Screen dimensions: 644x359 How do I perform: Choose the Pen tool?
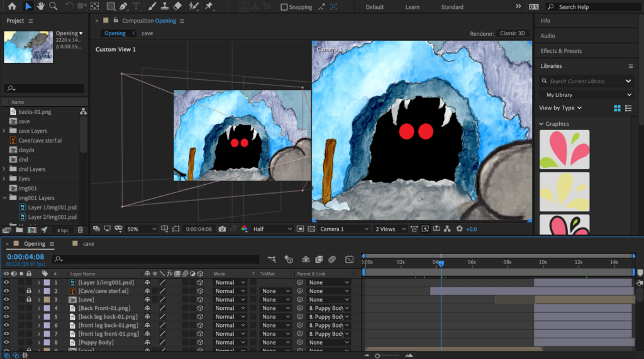(x=125, y=6)
